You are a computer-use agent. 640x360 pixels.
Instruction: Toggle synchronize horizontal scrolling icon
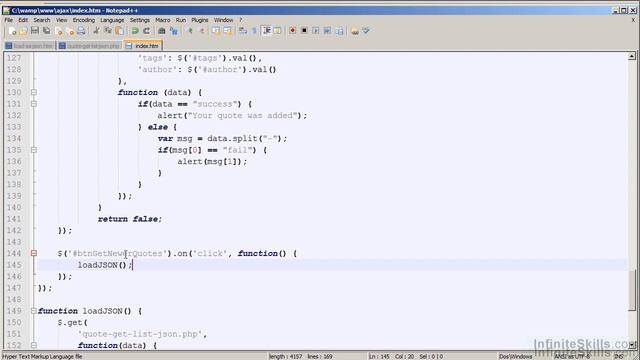click(x=227, y=31)
